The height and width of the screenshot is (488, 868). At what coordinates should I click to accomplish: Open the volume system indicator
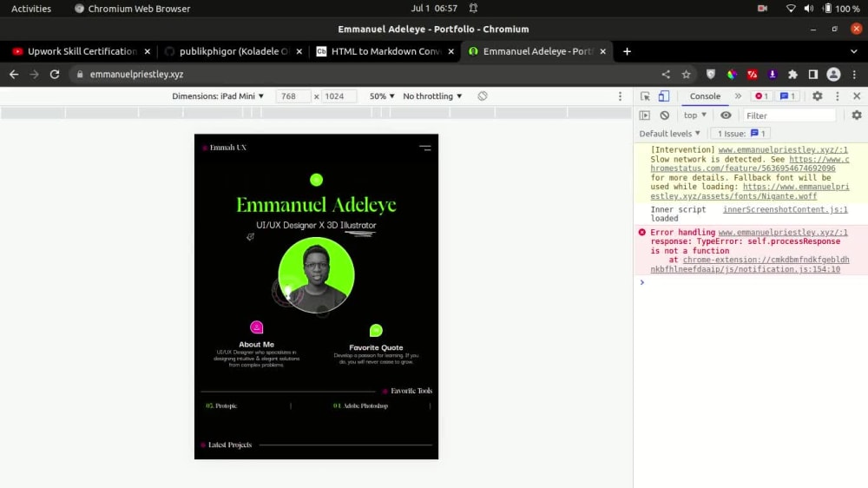click(809, 9)
